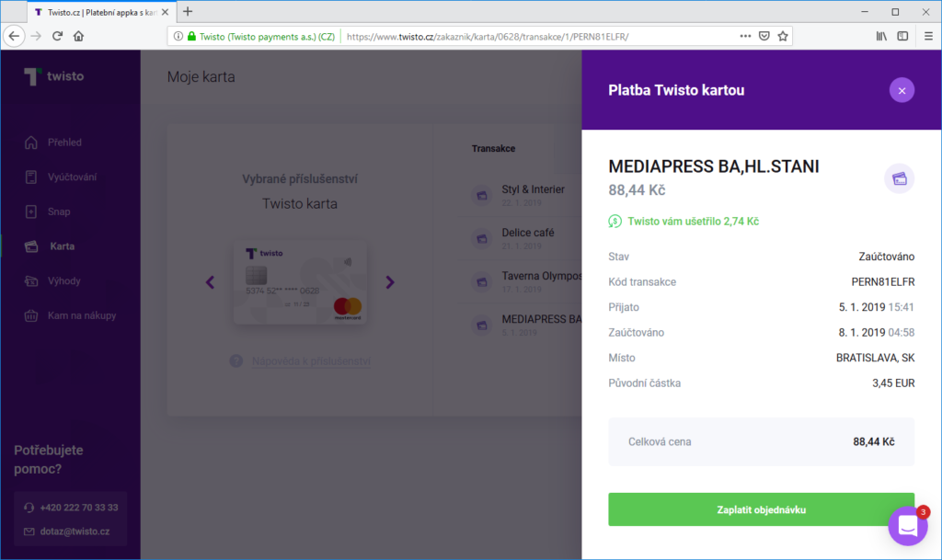This screenshot has height=560, width=942.
Task: Select the Styl & Interier transaction
Action: coord(532,194)
